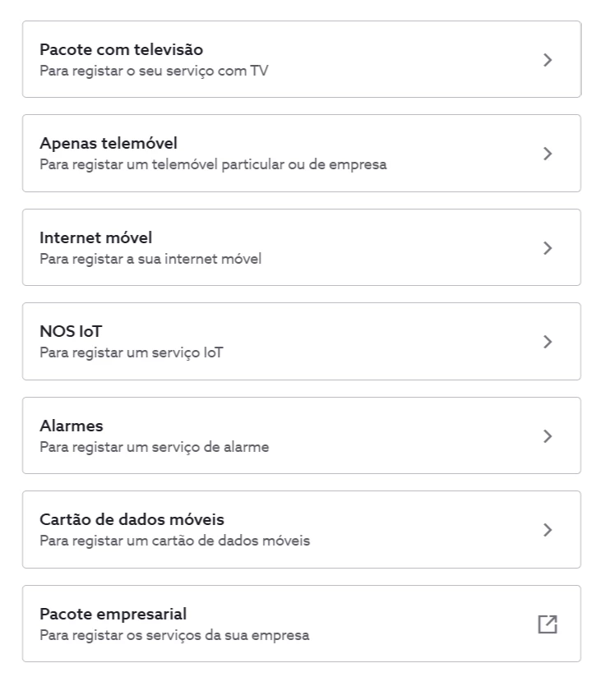Select the Alarmes heading
The width and height of the screenshot is (605, 700).
(x=72, y=426)
